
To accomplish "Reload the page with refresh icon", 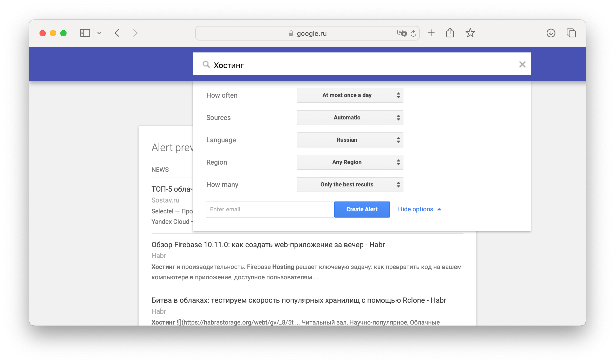I will (413, 33).
